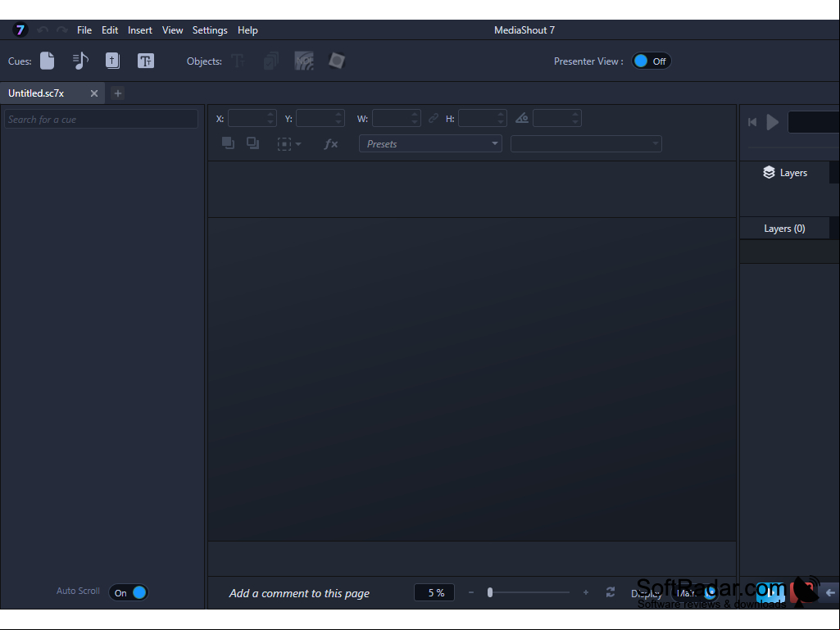Click the Cues: label
Screen dimensions: 840x630
[20, 61]
